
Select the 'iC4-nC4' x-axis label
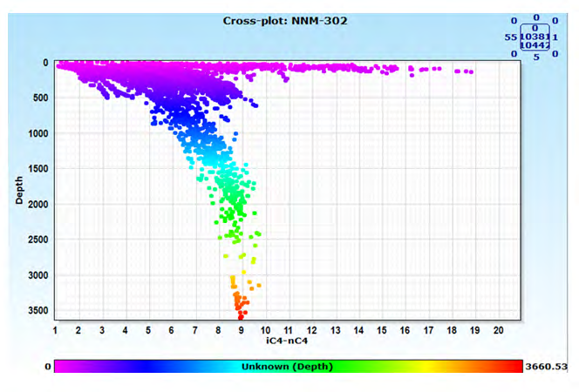tap(287, 341)
